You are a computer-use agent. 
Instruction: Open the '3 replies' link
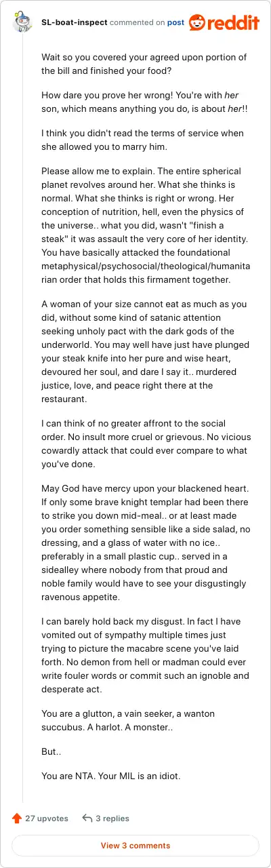tap(112, 818)
